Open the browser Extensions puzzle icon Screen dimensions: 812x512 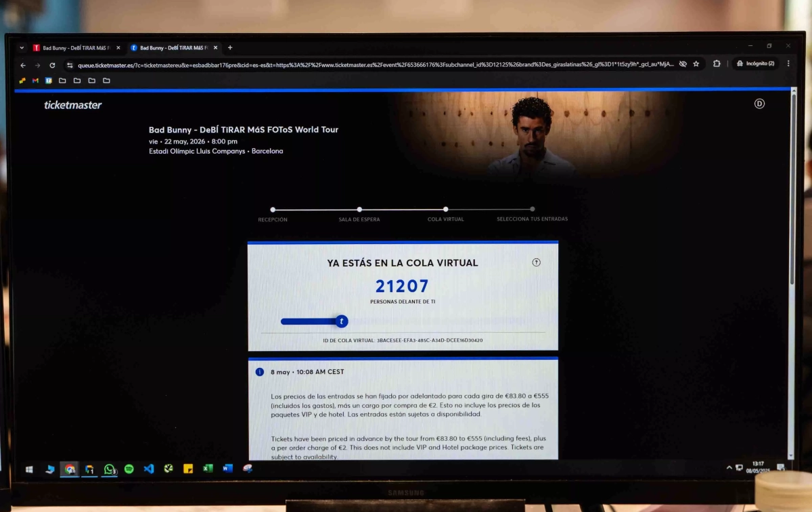click(717, 64)
